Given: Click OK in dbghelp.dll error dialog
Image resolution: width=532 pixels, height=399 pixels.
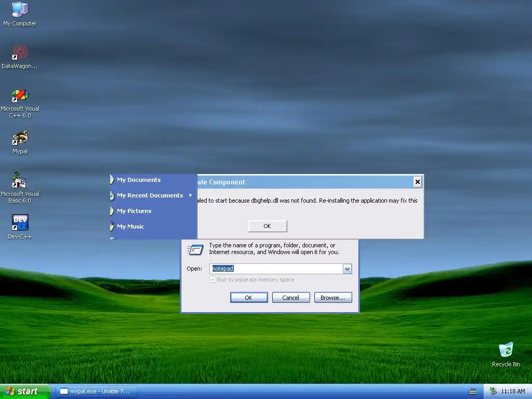Looking at the screenshot, I should click(268, 226).
